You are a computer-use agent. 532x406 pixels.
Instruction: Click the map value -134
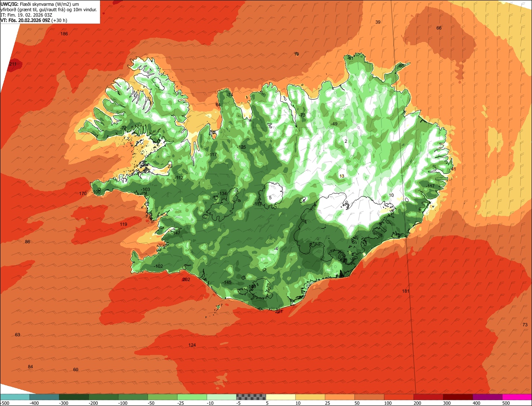pyautogui.click(x=222, y=193)
